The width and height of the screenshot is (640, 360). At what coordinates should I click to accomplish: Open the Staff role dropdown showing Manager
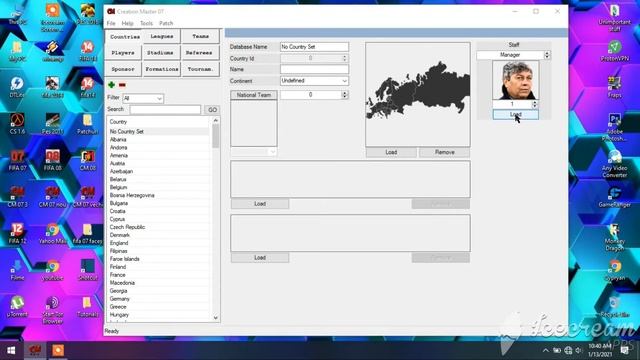[513, 55]
